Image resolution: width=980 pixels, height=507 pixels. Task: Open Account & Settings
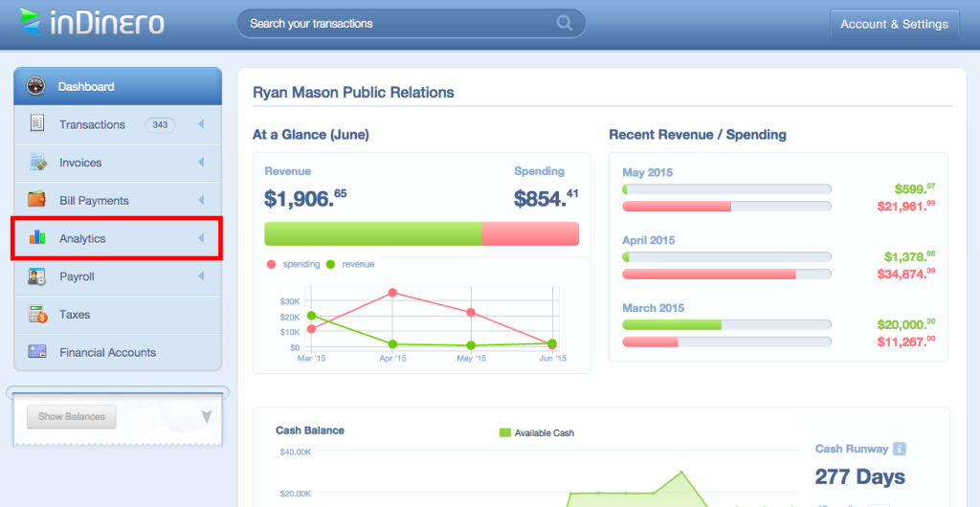895,24
